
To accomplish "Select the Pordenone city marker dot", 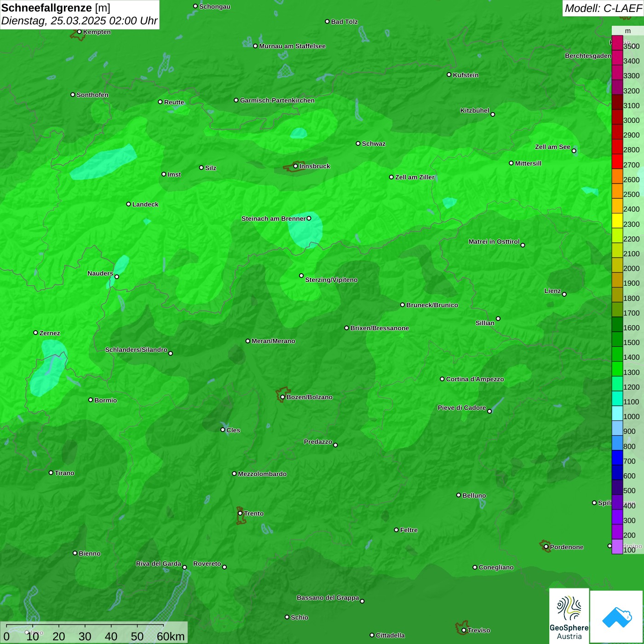I will (x=546, y=547).
